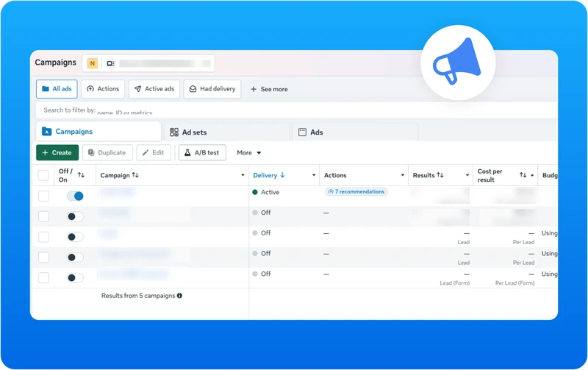Select the Active ads filter tab

point(154,89)
